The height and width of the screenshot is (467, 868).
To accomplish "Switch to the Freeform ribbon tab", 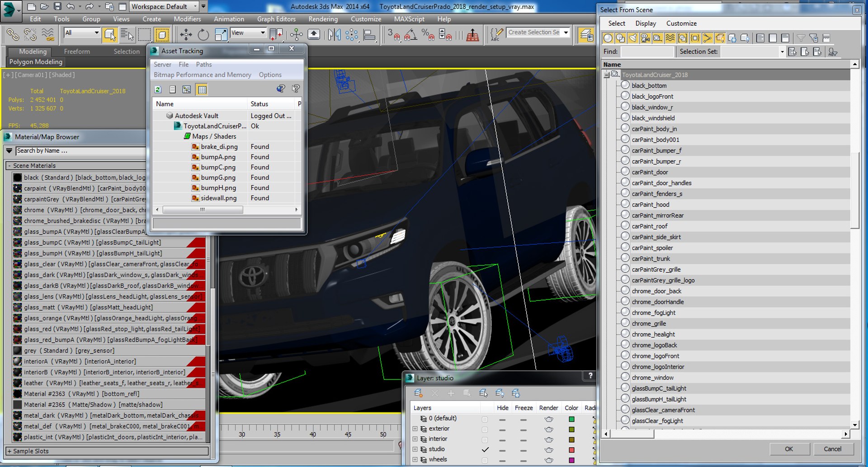I will [77, 51].
